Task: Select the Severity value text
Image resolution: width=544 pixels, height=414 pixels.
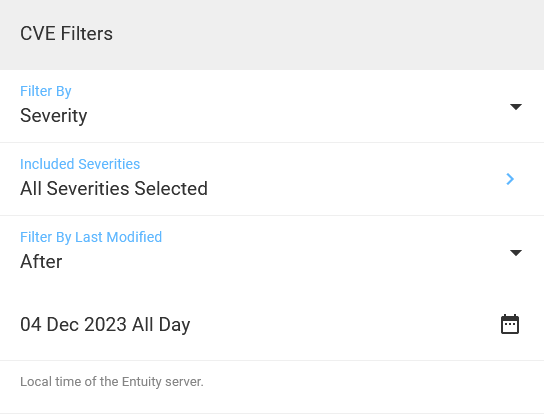Action: pyautogui.click(x=53, y=116)
